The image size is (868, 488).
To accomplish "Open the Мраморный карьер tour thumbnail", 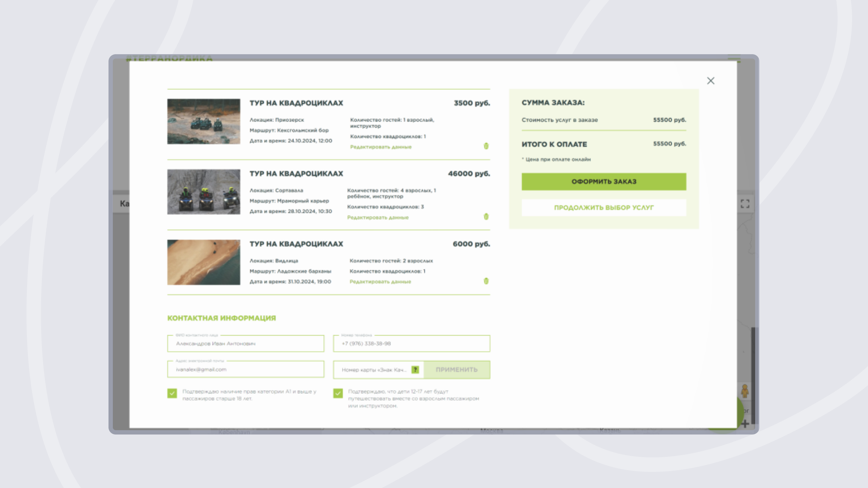I will (x=204, y=192).
